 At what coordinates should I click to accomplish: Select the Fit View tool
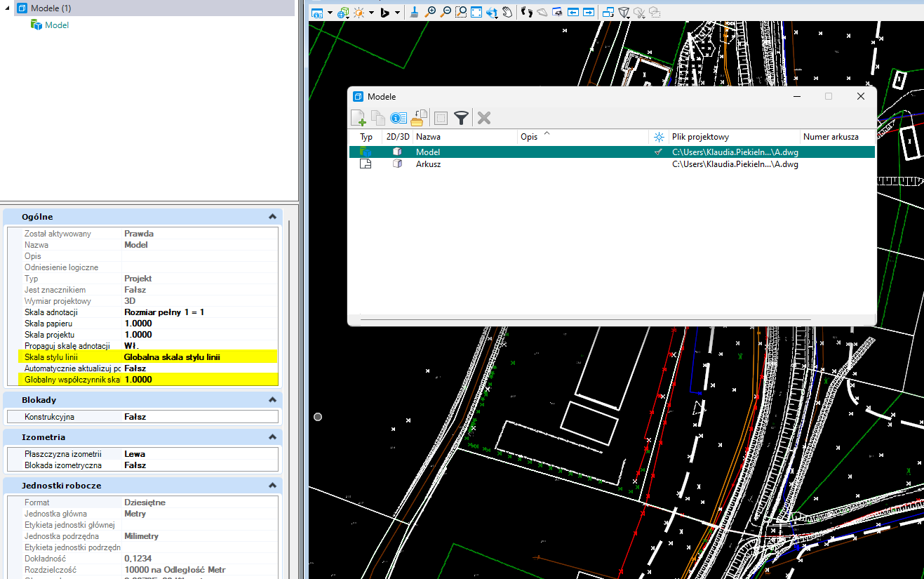476,12
